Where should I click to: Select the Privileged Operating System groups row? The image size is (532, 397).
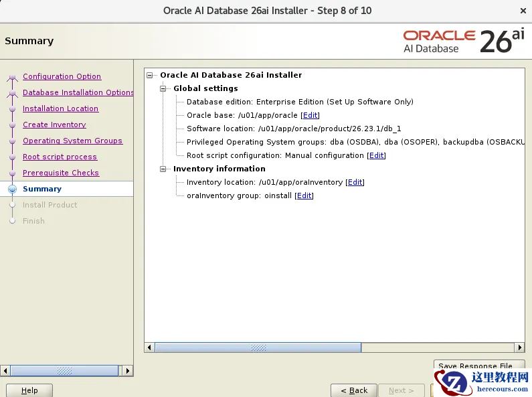[x=355, y=142]
